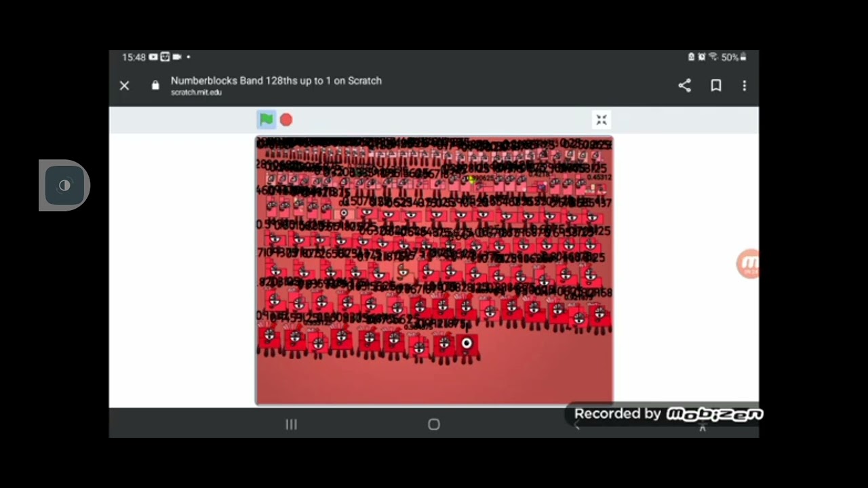Tap the page title Numberblocks Band 128ths
Viewport: 868px width, 488px height.
tap(276, 81)
